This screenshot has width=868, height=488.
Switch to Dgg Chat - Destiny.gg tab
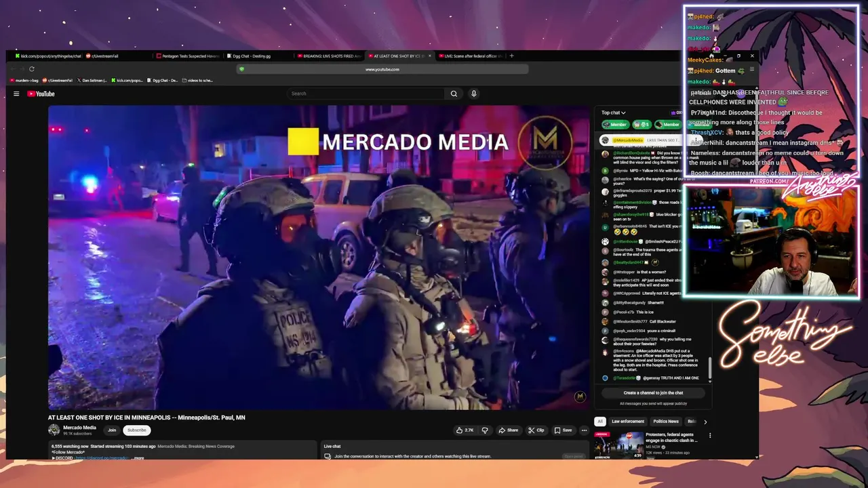[259, 56]
